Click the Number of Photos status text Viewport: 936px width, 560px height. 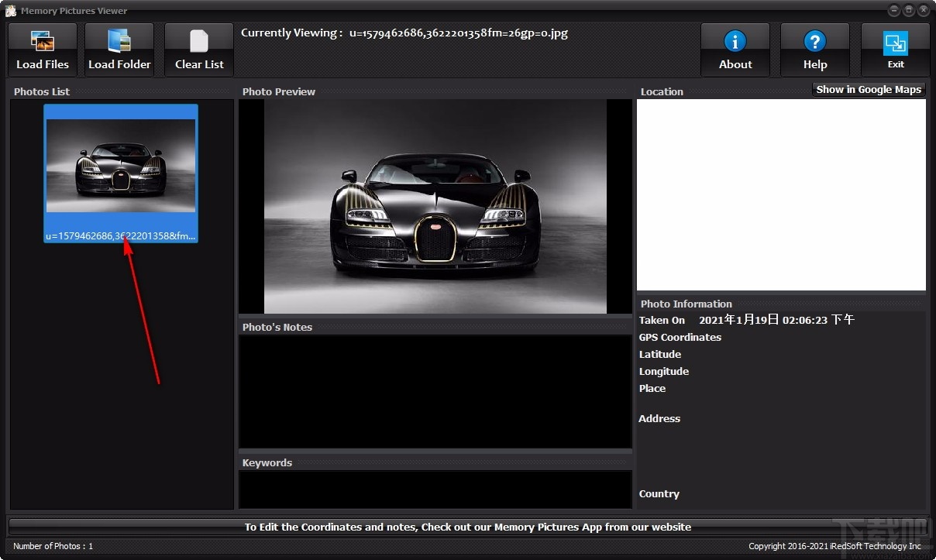click(x=53, y=546)
